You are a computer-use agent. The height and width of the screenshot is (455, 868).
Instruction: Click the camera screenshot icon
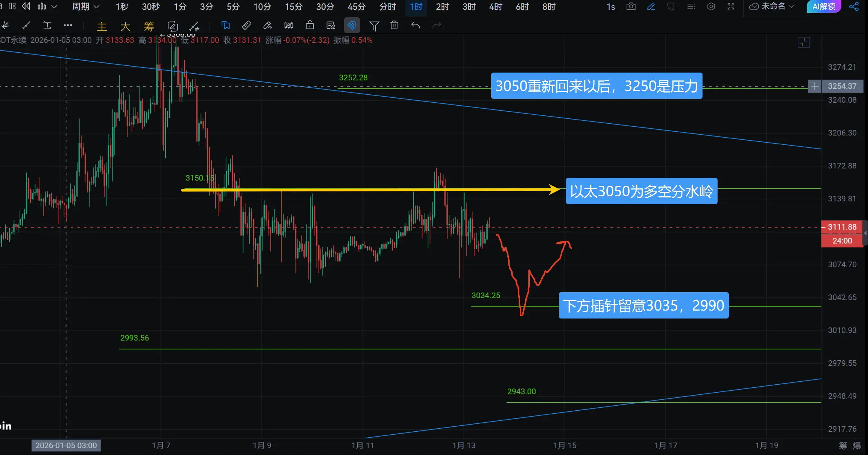pyautogui.click(x=631, y=7)
